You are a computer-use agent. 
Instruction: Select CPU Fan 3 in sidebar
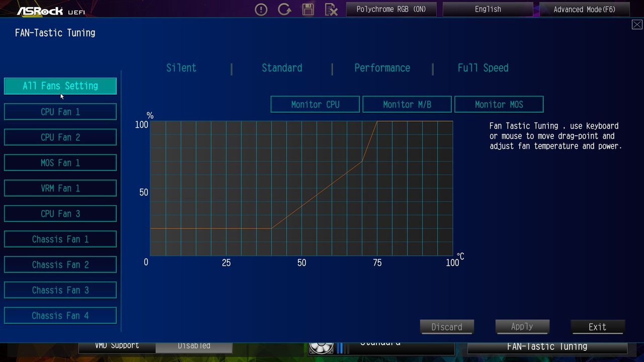[x=60, y=214]
